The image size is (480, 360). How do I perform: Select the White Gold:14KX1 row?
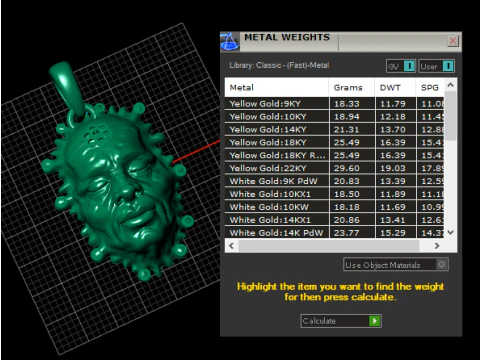[x=334, y=220]
